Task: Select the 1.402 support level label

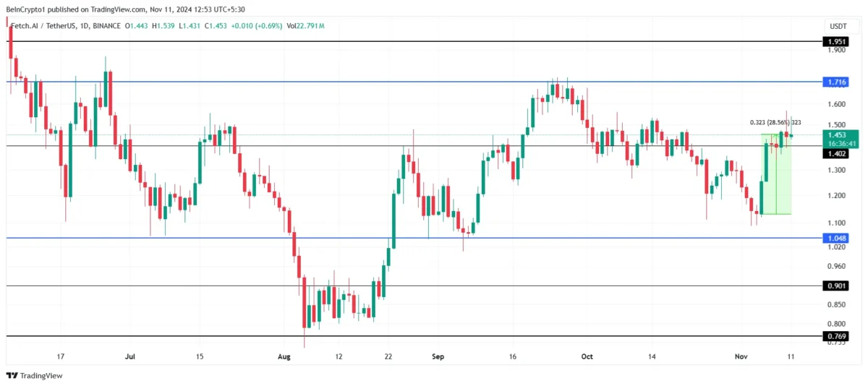Action: (x=836, y=153)
